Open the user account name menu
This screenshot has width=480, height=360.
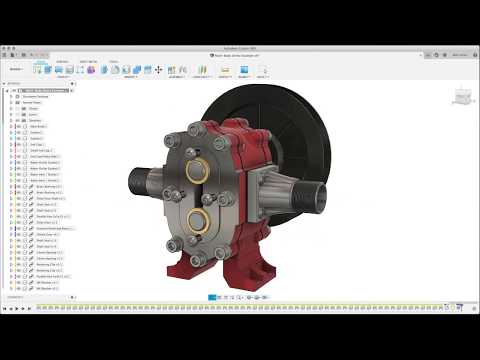point(460,55)
